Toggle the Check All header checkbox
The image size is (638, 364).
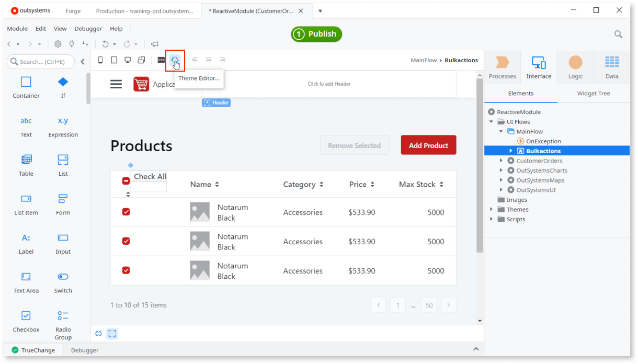126,181
